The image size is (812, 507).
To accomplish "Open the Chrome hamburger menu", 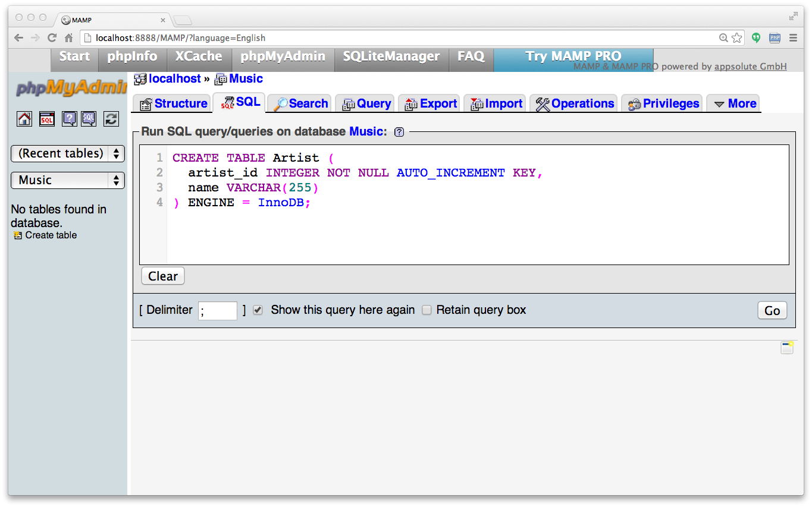I will 793,37.
